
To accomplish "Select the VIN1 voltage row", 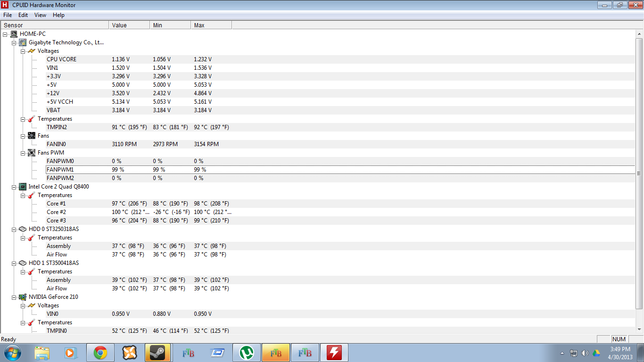I will tap(341, 68).
